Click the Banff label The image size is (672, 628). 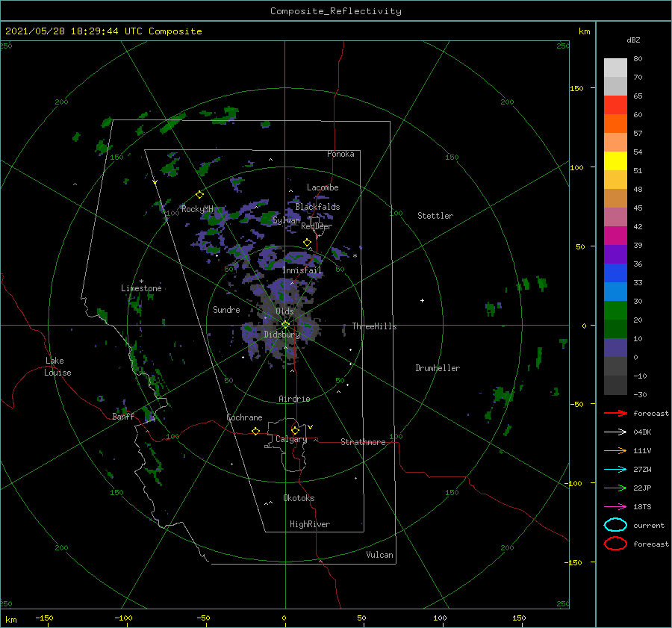pyautogui.click(x=123, y=416)
